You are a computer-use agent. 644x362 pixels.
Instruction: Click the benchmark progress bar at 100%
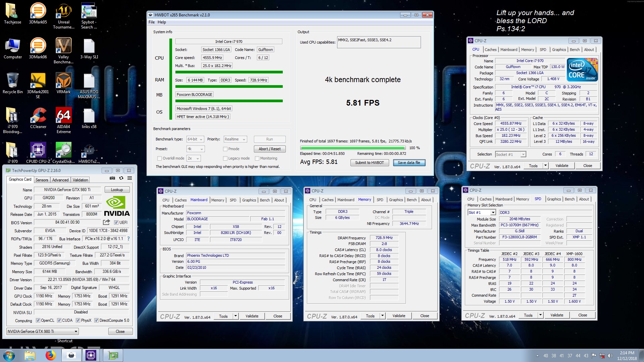pyautogui.click(x=353, y=148)
